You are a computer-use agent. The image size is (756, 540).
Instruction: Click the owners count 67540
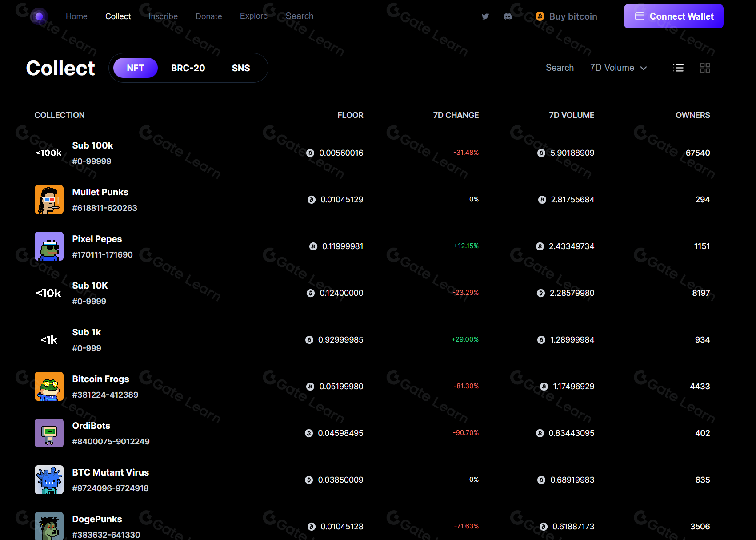[x=698, y=153]
